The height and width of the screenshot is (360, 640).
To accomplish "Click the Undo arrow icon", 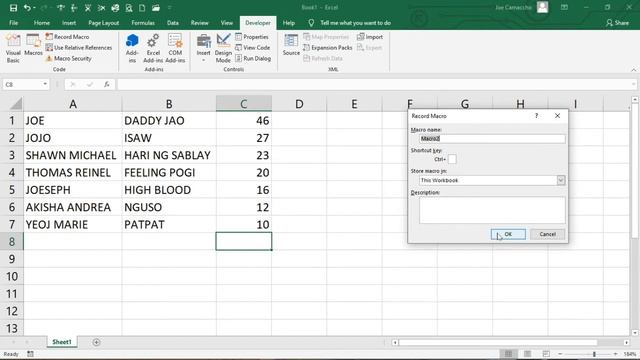I will [27, 8].
